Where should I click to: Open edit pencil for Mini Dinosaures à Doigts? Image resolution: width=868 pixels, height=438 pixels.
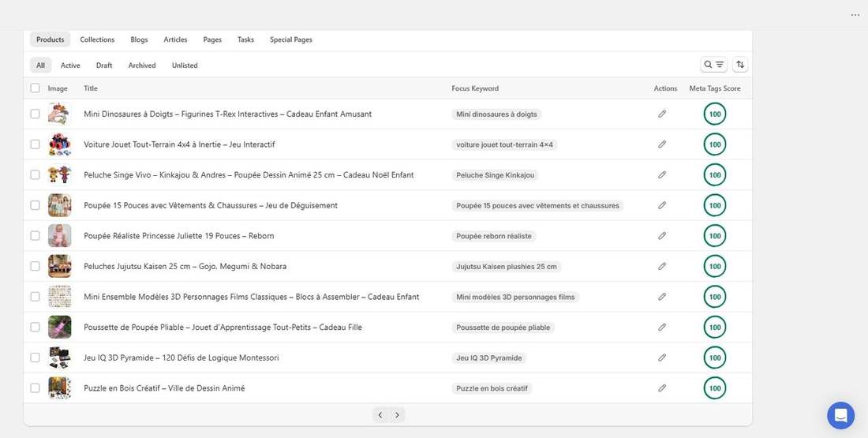click(x=661, y=114)
